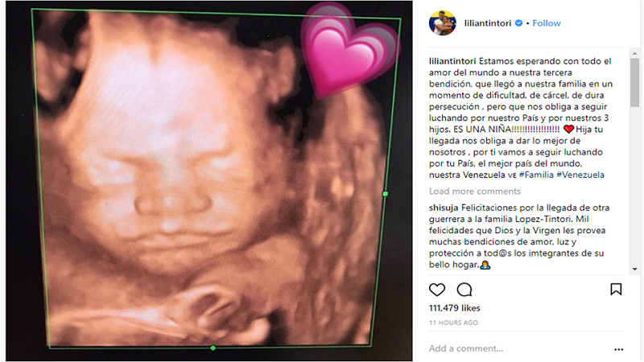Open the #Familia hashtag
Image resolution: width=644 pixels, height=362 pixels.
pyautogui.click(x=536, y=175)
